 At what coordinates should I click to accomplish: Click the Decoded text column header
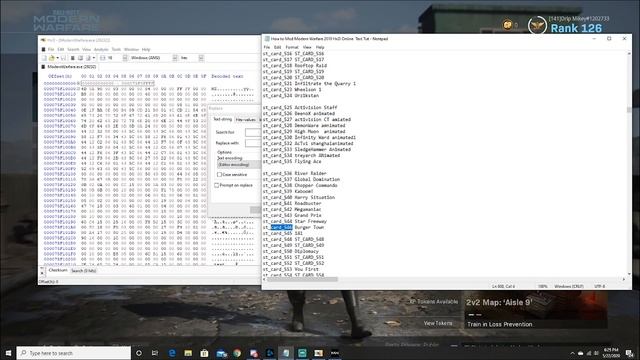coord(227,76)
